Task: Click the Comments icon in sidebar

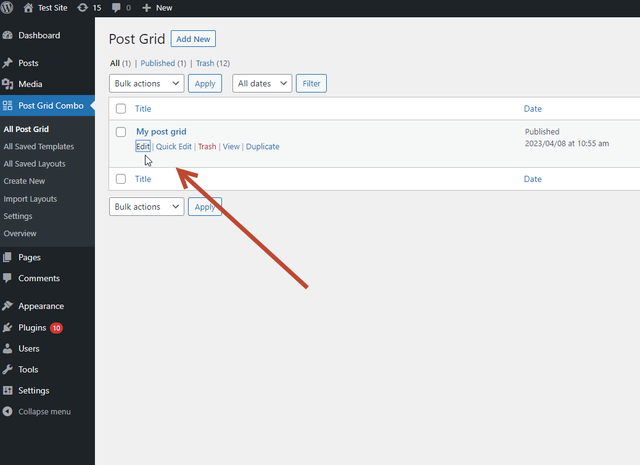Action: click(x=7, y=278)
